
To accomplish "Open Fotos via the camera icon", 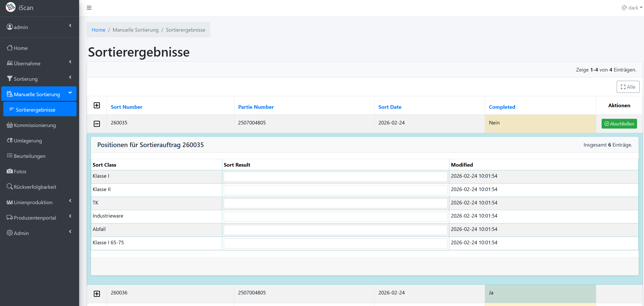I will (x=10, y=171).
